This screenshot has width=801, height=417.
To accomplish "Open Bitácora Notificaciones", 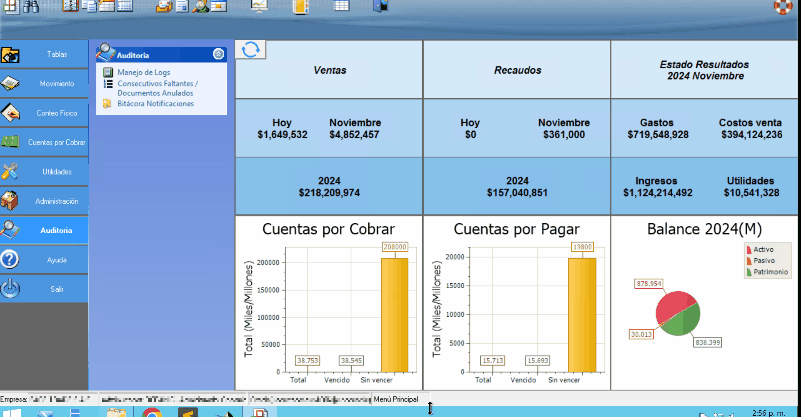I will click(155, 103).
